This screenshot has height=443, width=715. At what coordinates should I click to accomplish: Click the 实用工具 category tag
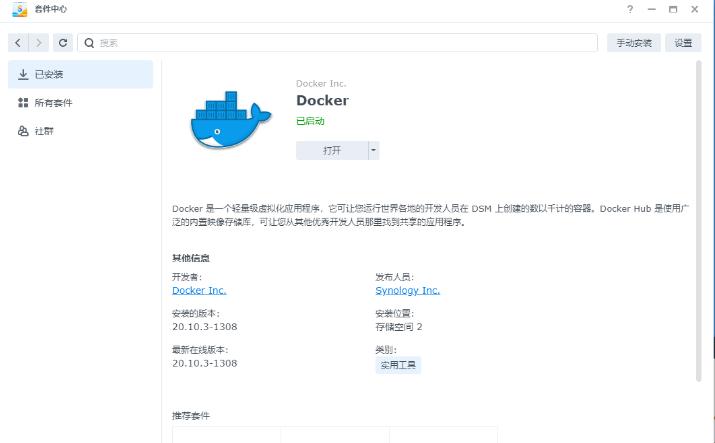point(398,365)
